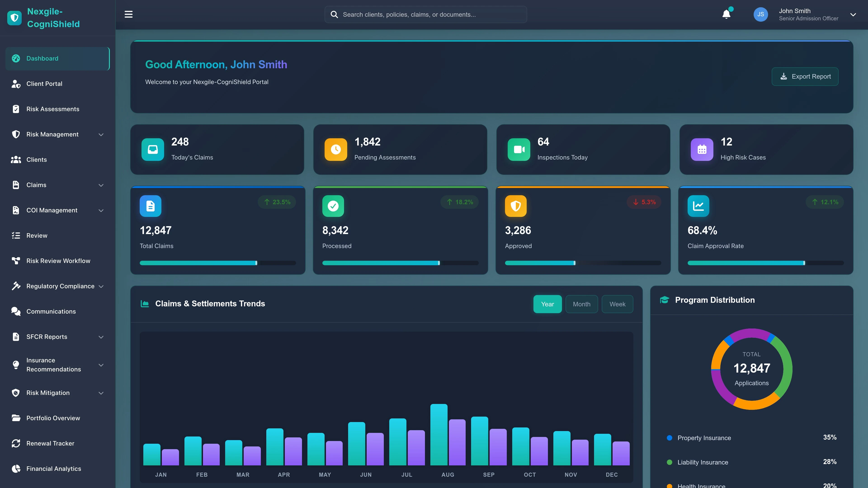Open the user profile dropdown
Screen dimensions: 868x488
click(x=853, y=14)
